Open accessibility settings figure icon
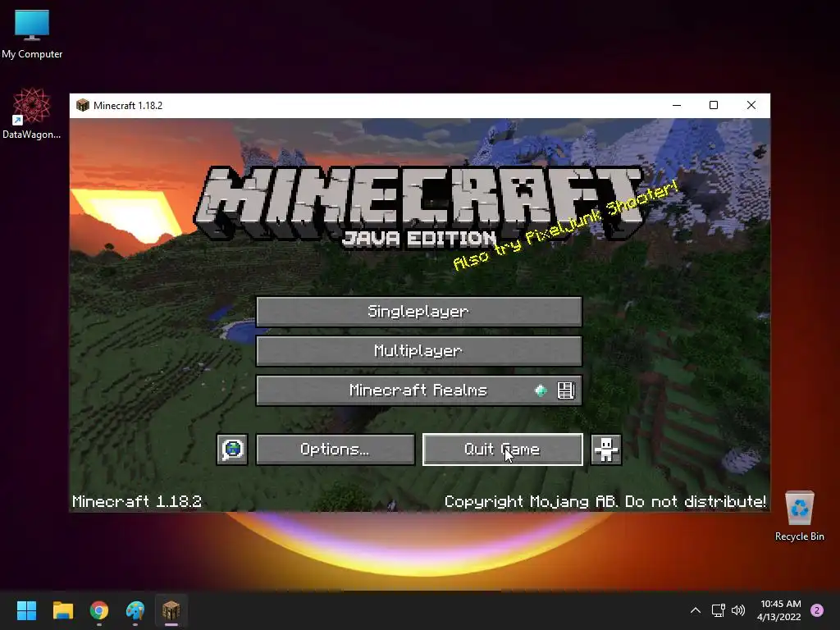 pos(606,450)
